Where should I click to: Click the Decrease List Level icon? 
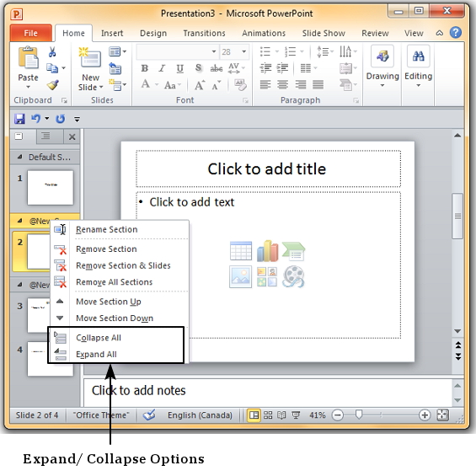pyautogui.click(x=265, y=68)
